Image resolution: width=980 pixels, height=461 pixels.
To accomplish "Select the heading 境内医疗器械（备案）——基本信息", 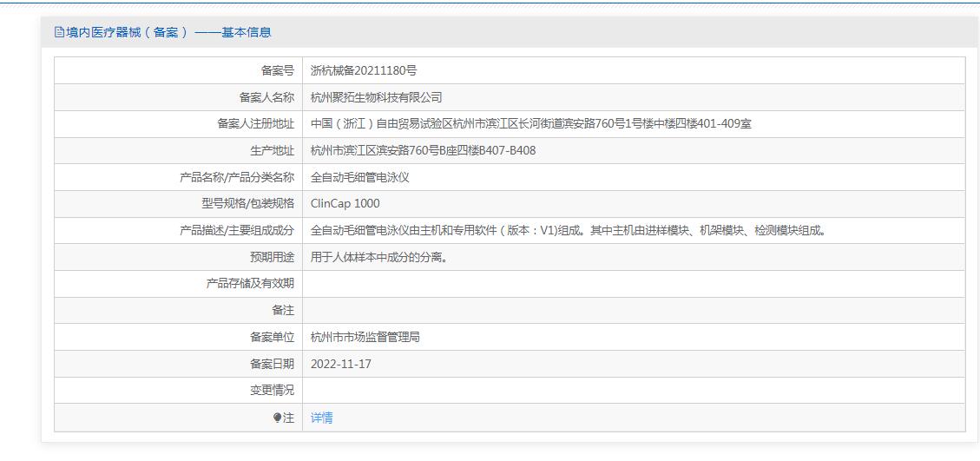I will [x=168, y=32].
